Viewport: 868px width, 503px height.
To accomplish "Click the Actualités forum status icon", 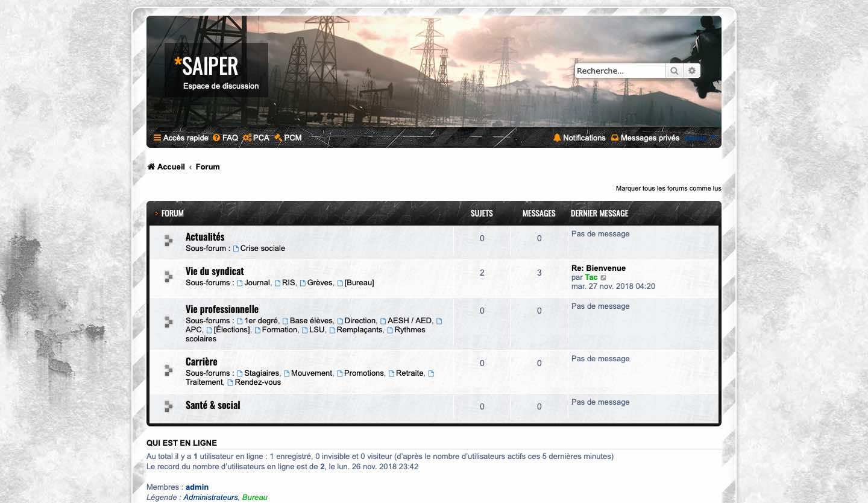I will coord(169,242).
